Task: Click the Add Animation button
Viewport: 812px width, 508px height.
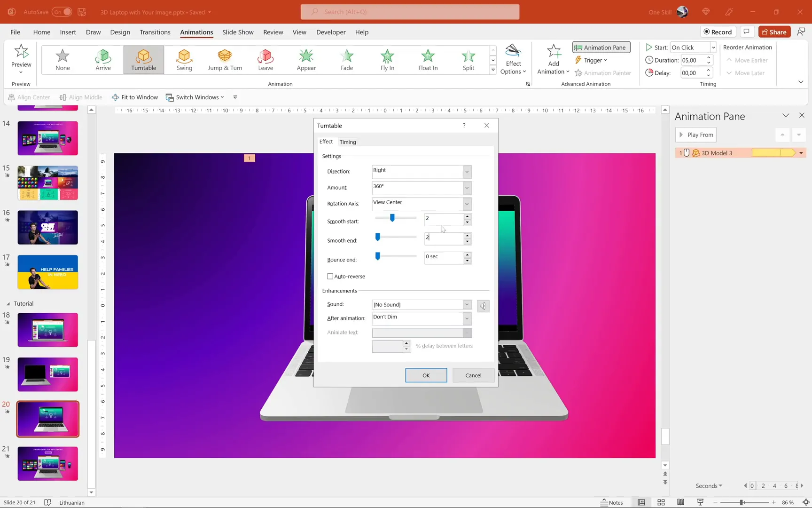Action: 554,60
